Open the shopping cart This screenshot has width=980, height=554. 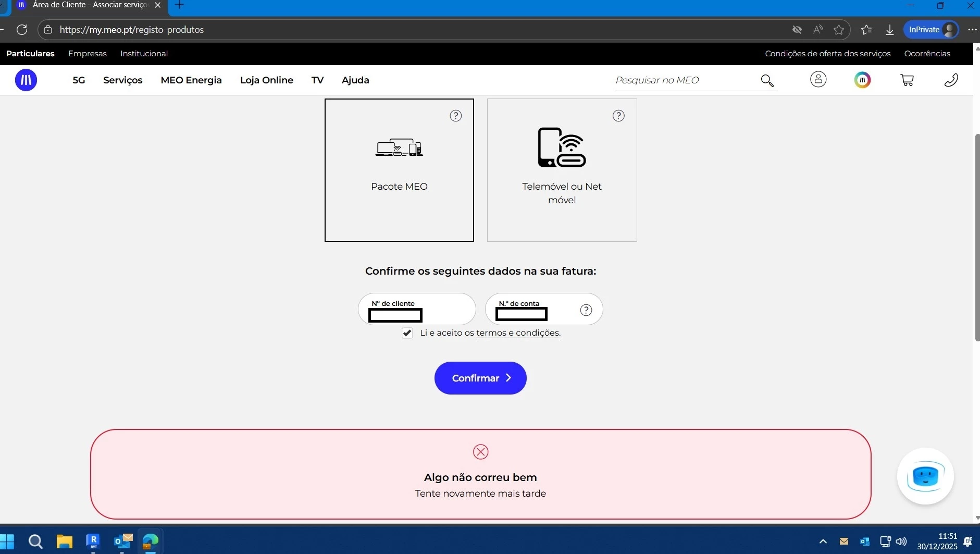907,80
